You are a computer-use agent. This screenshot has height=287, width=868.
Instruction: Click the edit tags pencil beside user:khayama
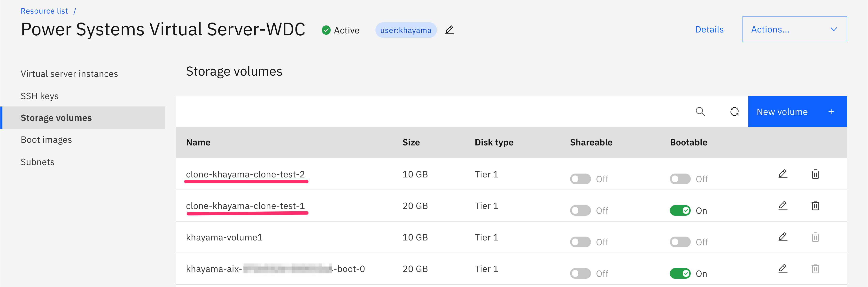point(449,30)
